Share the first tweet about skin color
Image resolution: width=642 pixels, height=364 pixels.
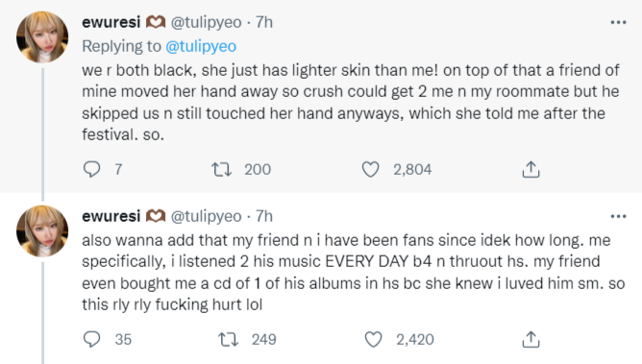(x=531, y=169)
